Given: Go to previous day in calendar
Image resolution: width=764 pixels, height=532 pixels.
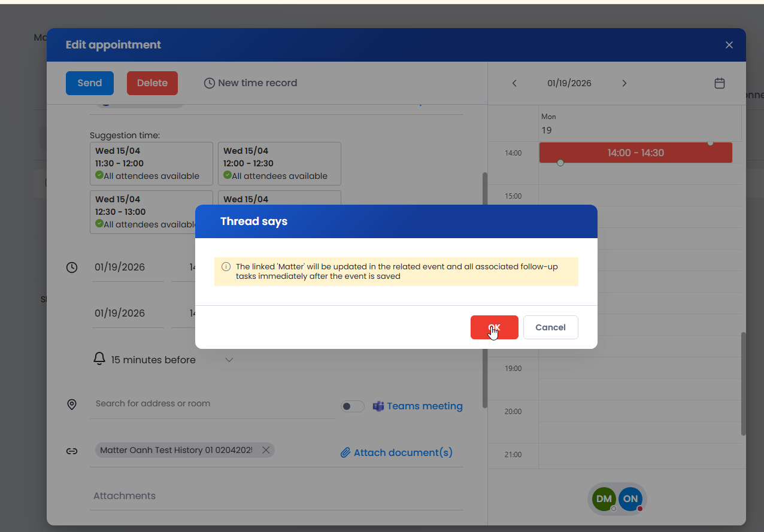Looking at the screenshot, I should point(514,83).
